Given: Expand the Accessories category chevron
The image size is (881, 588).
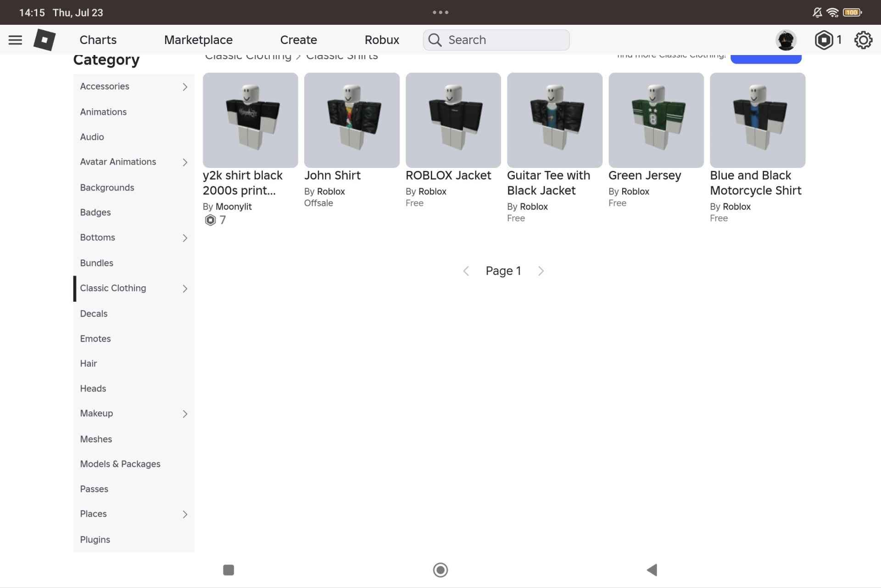Looking at the screenshot, I should 185,87.
